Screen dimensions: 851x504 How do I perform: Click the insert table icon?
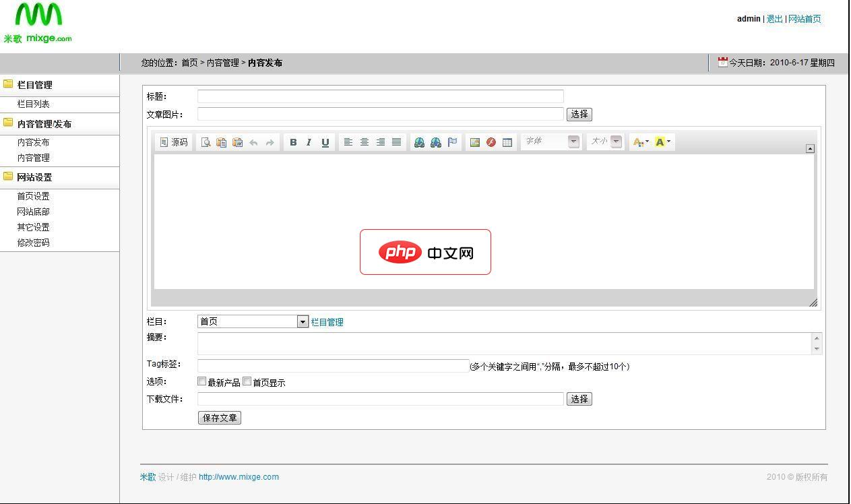pyautogui.click(x=507, y=141)
